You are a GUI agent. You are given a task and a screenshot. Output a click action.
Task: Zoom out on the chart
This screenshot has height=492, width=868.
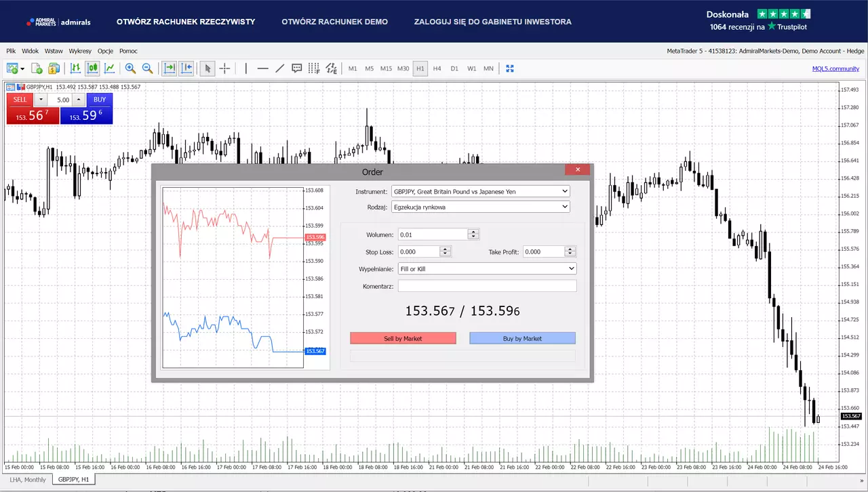(x=147, y=68)
